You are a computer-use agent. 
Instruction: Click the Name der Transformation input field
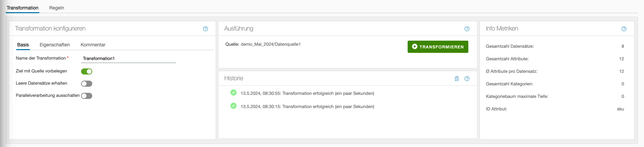[x=129, y=59]
